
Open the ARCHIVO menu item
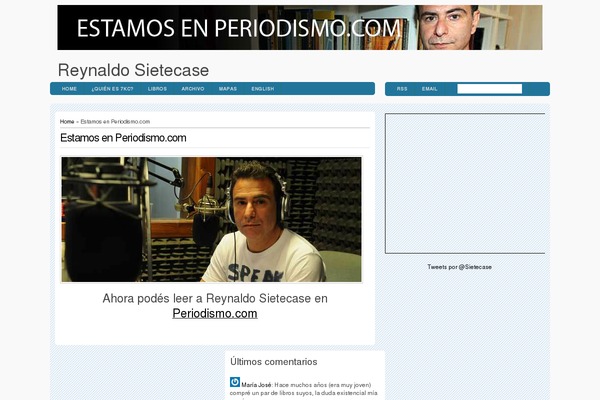coord(193,89)
